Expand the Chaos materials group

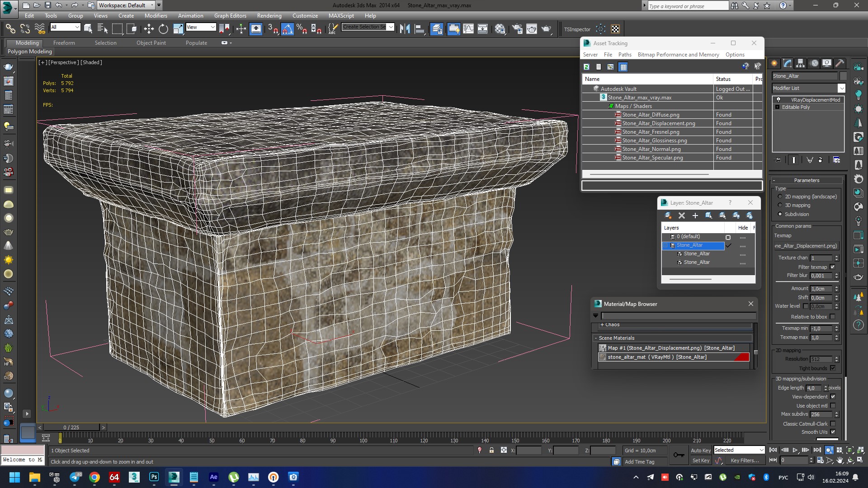[602, 324]
